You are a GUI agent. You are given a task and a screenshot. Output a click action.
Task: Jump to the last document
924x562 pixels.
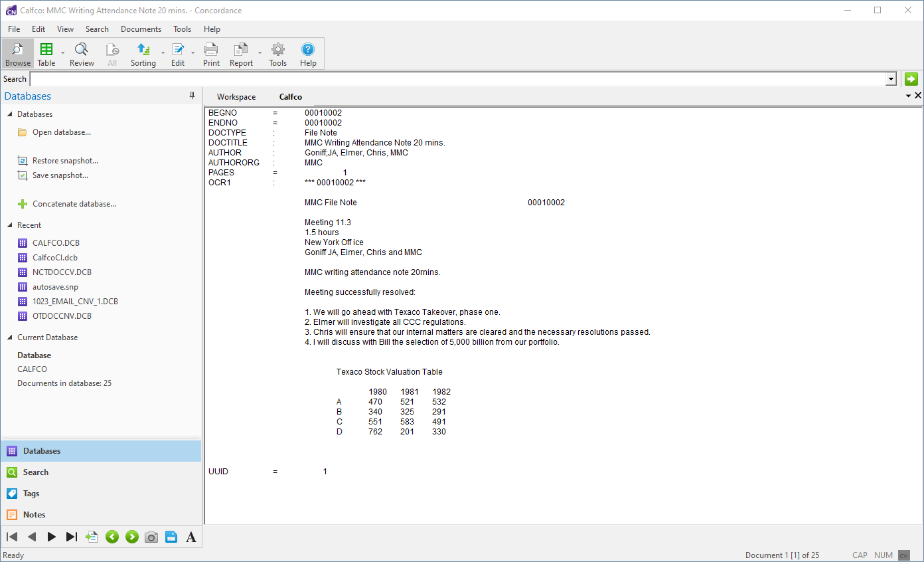click(72, 537)
